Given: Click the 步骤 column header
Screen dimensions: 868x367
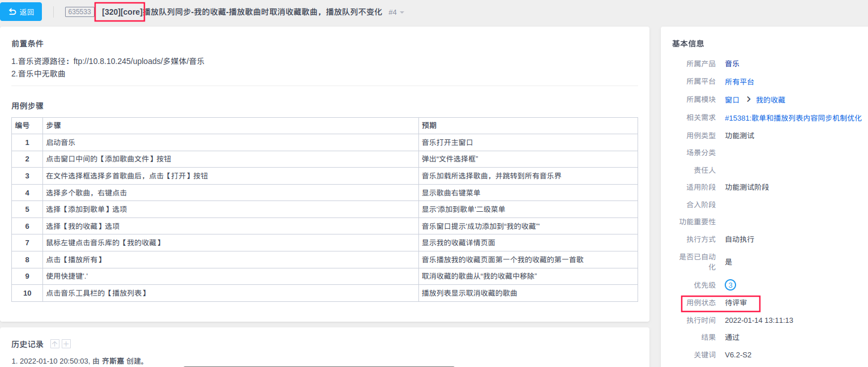Looking at the screenshot, I should pos(53,126).
